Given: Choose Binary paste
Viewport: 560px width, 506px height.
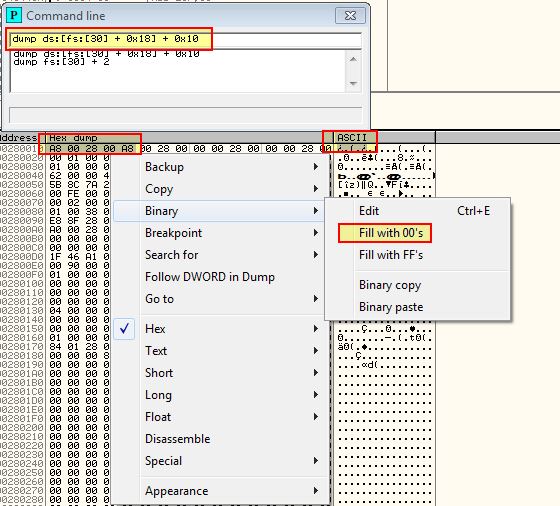Looking at the screenshot, I should pos(417,307).
